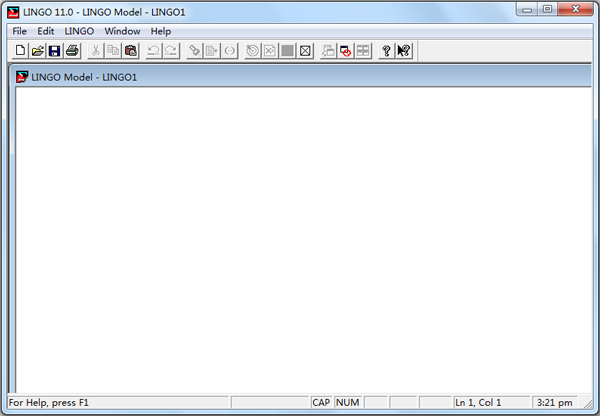Click the CAP indicator in status bar
600x416 pixels.
click(321, 403)
